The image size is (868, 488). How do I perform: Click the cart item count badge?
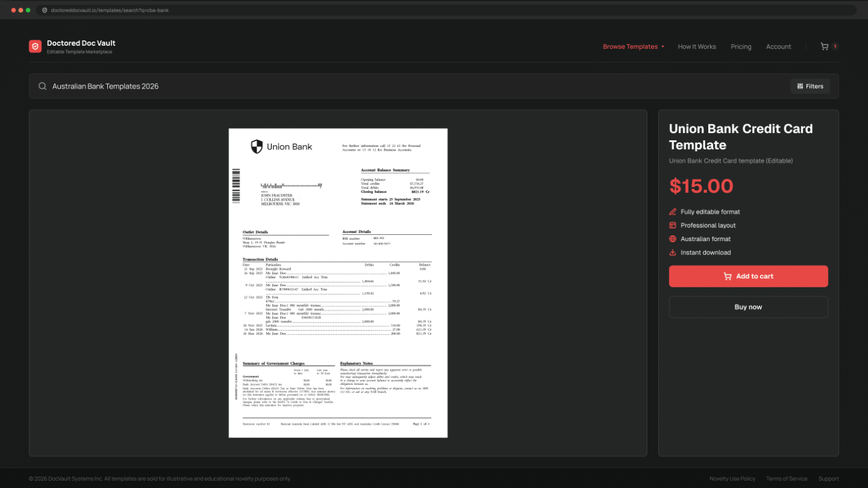pos(834,46)
